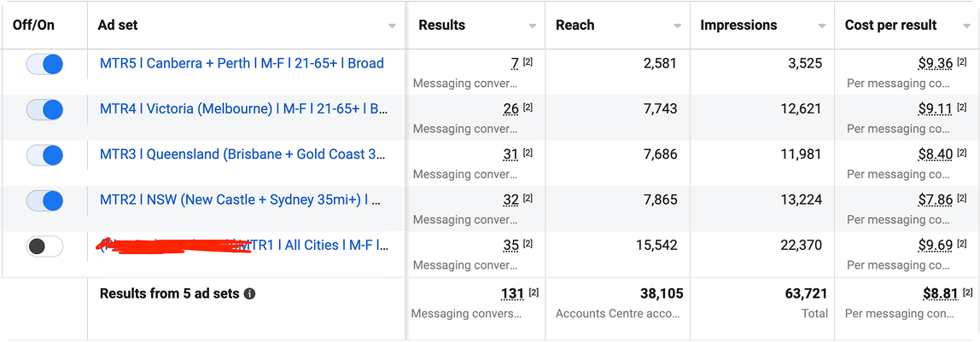This screenshot has height=342, width=980.
Task: Click the info icon beside Results from 5 ad sets
Action: coord(249,293)
